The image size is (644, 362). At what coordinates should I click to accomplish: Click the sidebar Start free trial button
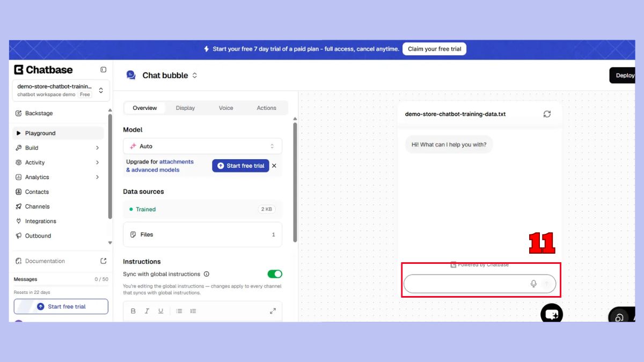coord(61,307)
